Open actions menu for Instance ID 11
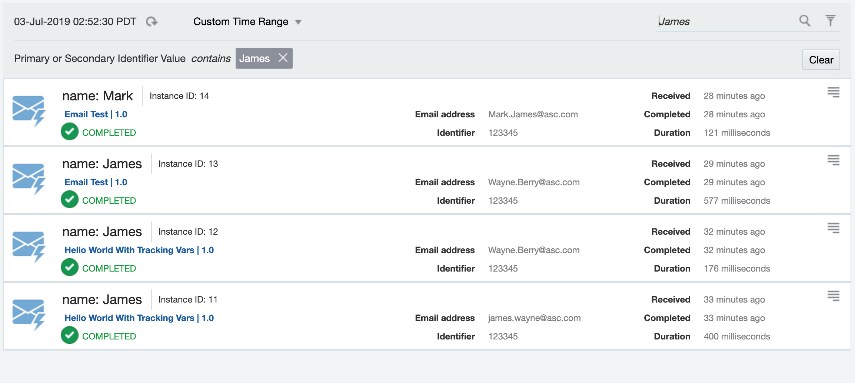 tap(833, 296)
